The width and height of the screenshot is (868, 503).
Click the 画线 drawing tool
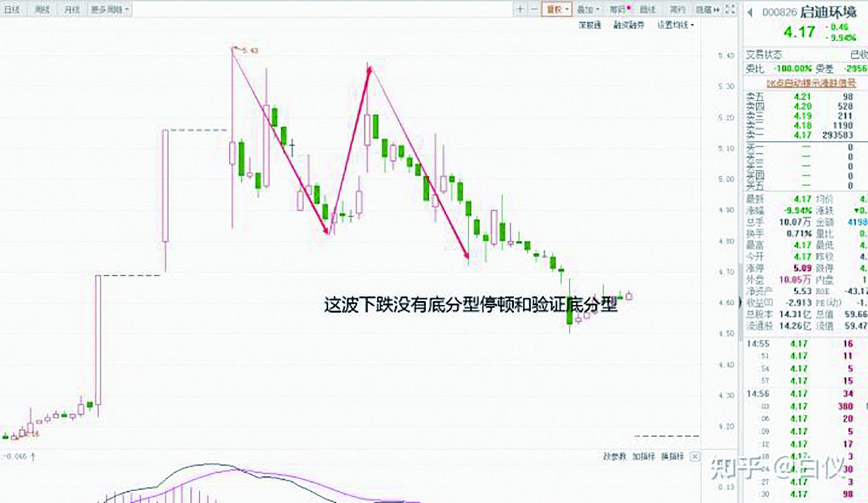[x=647, y=9]
